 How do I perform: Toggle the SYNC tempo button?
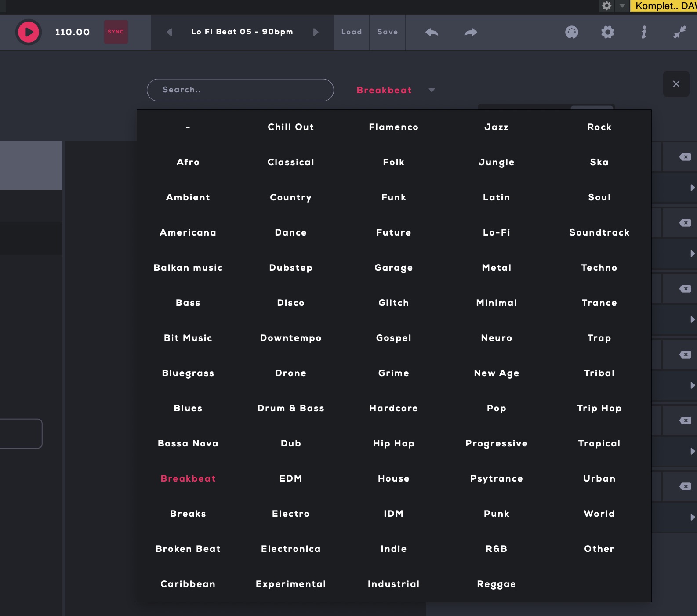(x=116, y=32)
